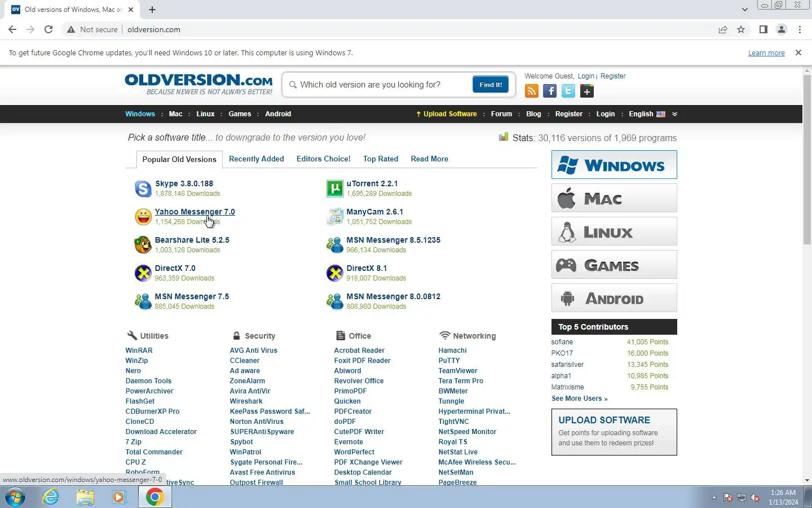Switch to the Editors Choice! tab
Viewport: 812px width, 508px height.
(324, 159)
